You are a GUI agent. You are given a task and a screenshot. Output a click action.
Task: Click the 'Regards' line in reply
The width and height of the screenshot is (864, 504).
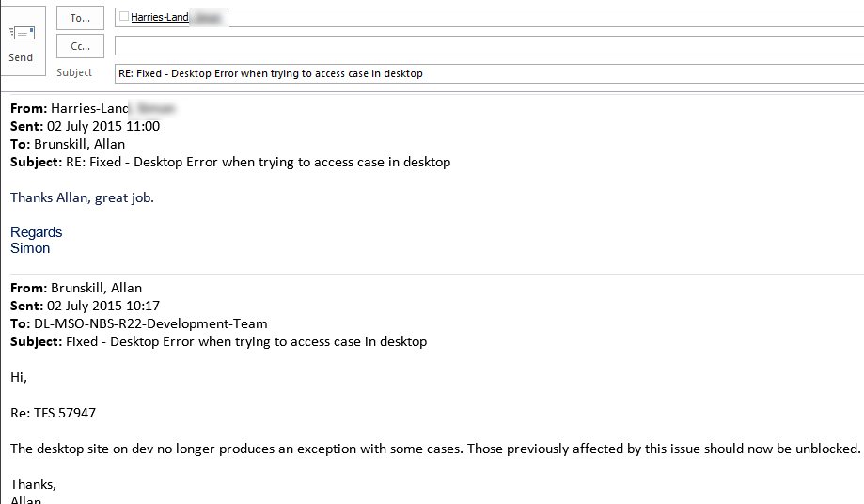pos(37,232)
